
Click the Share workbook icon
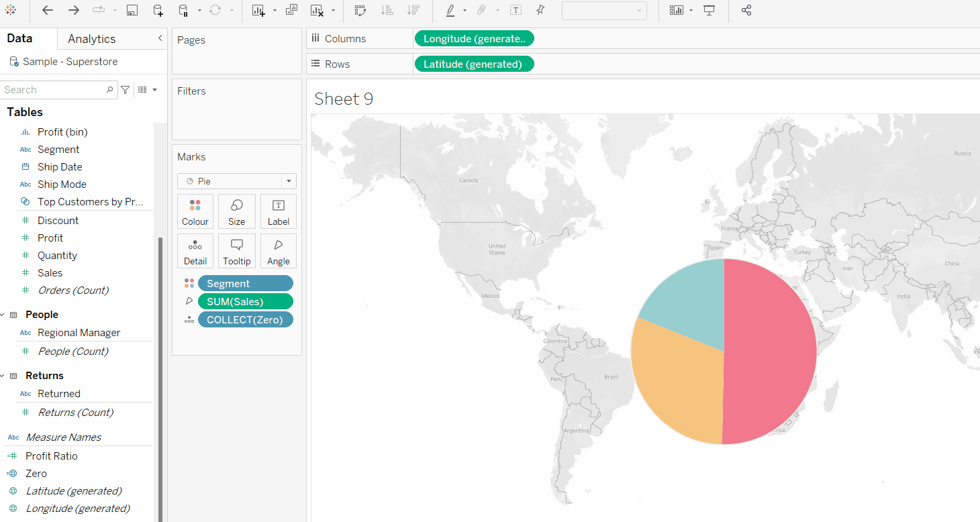click(x=746, y=10)
